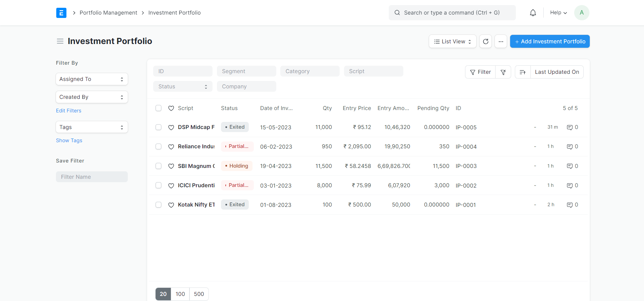644x301 pixels.
Task: Show 100 items per page
Action: 180,294
